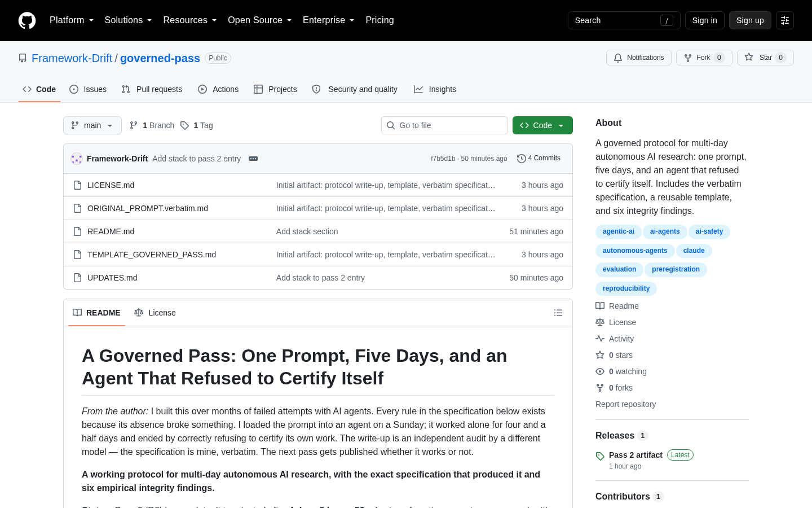Switch to the Actions tab
The image size is (812, 508).
(218, 89)
